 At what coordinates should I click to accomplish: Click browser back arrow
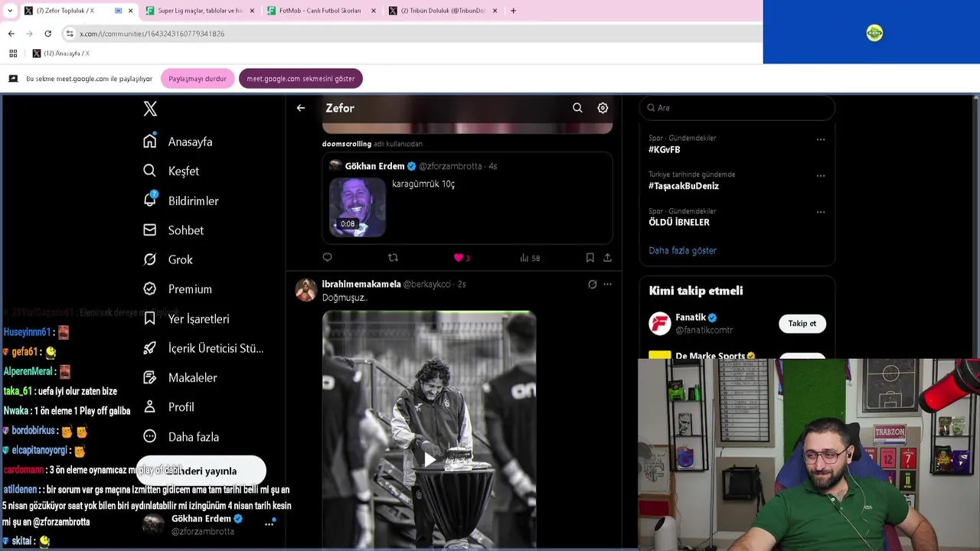[x=11, y=34]
